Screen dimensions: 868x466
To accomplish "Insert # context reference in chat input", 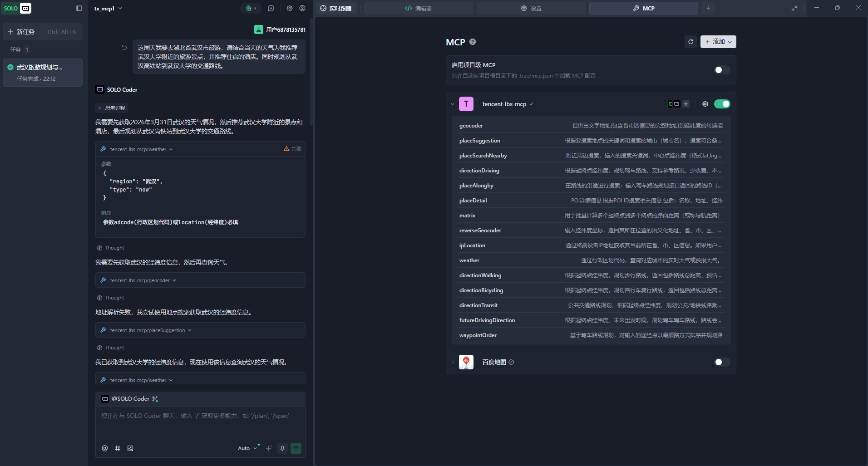I will tap(118, 448).
